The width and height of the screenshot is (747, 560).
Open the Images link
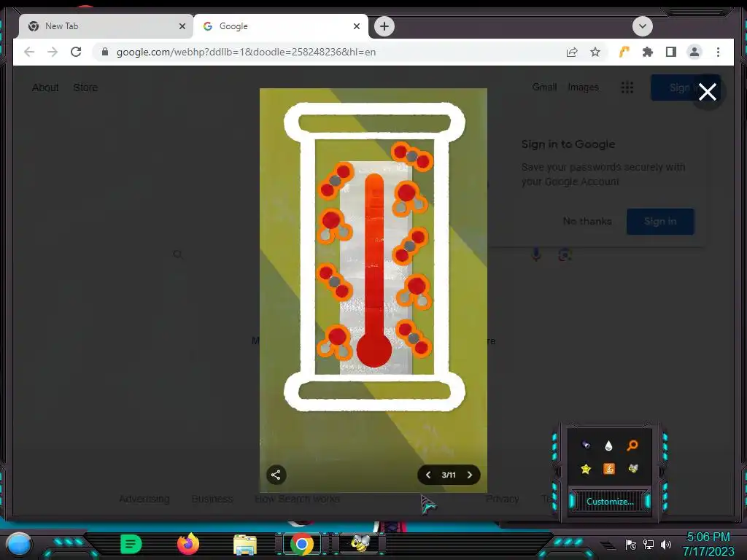(583, 87)
